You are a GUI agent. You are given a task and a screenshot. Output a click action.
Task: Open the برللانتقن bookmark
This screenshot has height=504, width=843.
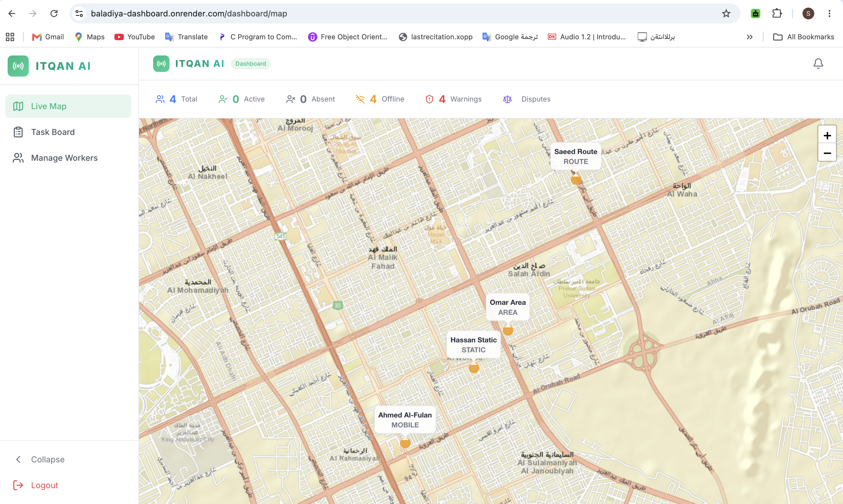[656, 37]
